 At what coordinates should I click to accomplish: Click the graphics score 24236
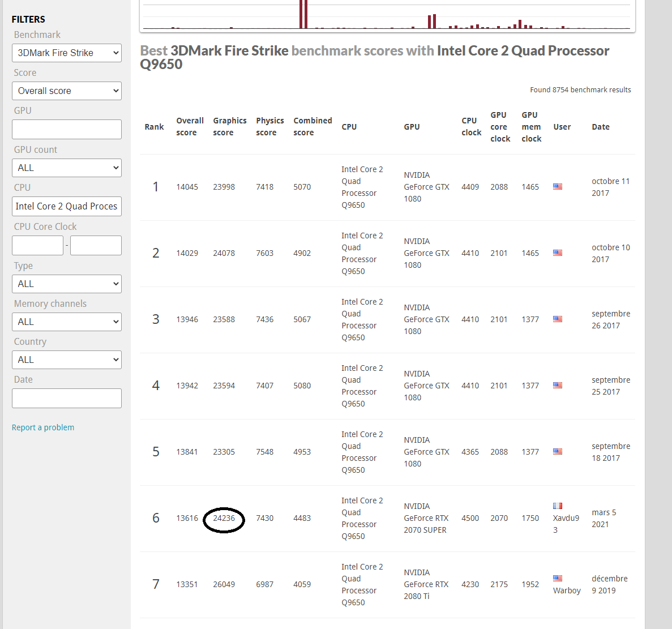pyautogui.click(x=224, y=518)
